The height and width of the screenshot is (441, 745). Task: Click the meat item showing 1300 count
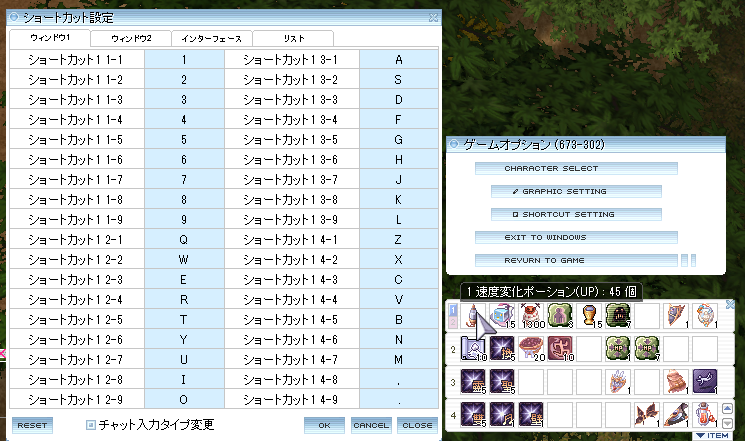[530, 316]
